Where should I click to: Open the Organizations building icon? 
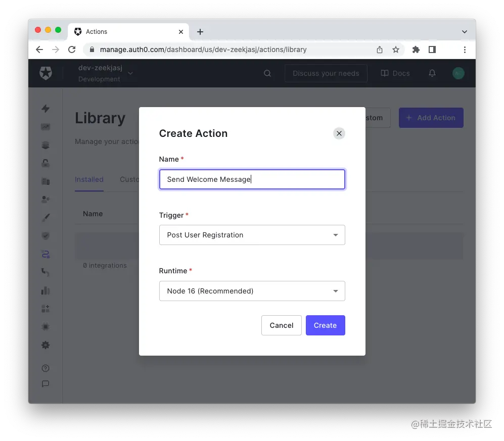point(45,181)
